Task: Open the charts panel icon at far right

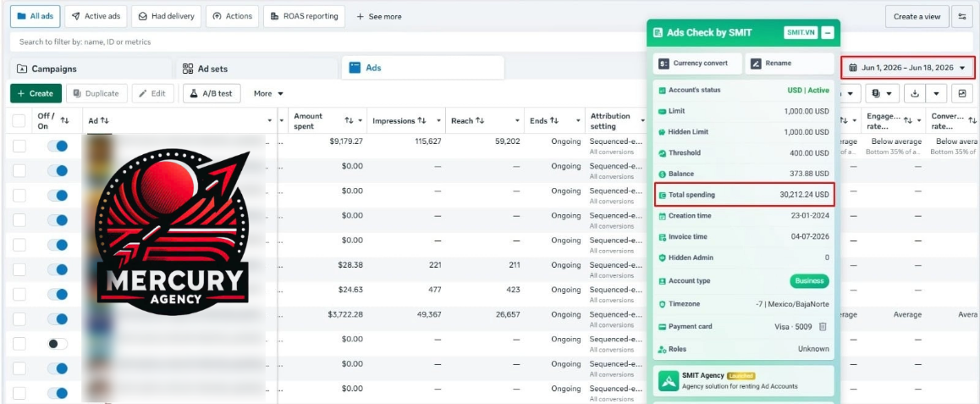Action: point(962,93)
